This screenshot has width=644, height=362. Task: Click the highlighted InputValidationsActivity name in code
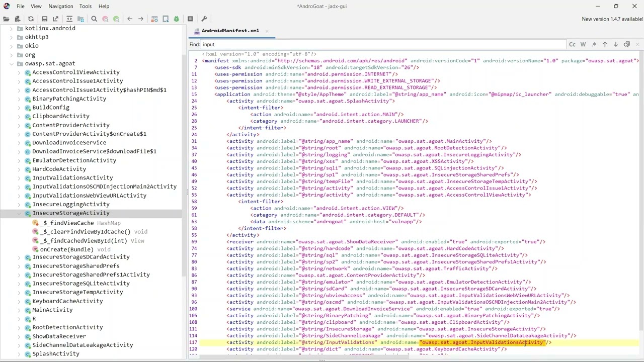point(482,342)
